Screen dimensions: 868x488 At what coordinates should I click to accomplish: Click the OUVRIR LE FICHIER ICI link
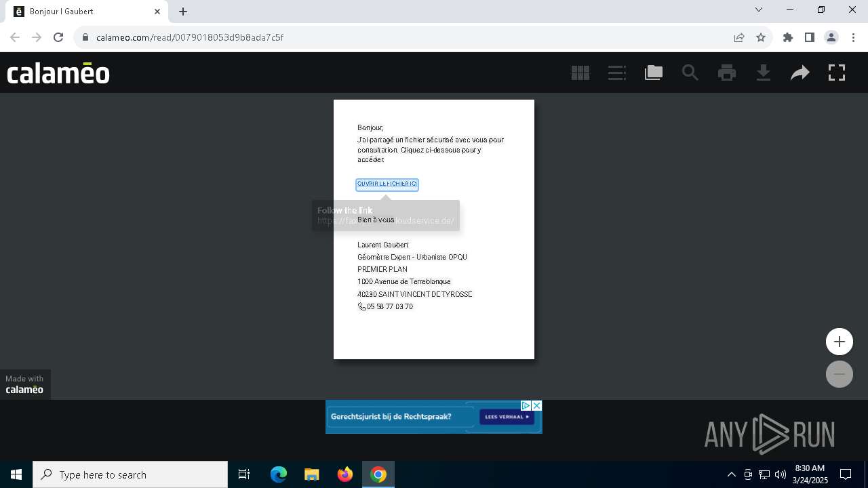(x=387, y=184)
